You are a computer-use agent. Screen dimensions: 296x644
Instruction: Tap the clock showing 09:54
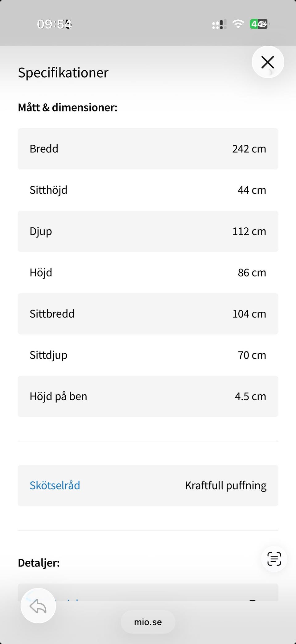(55, 24)
